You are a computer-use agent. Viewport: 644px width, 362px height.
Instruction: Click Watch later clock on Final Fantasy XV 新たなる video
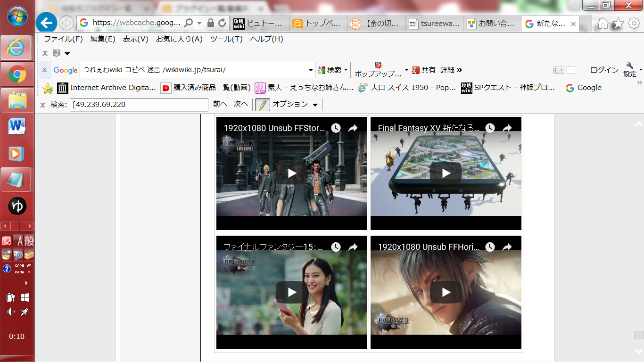click(x=490, y=128)
